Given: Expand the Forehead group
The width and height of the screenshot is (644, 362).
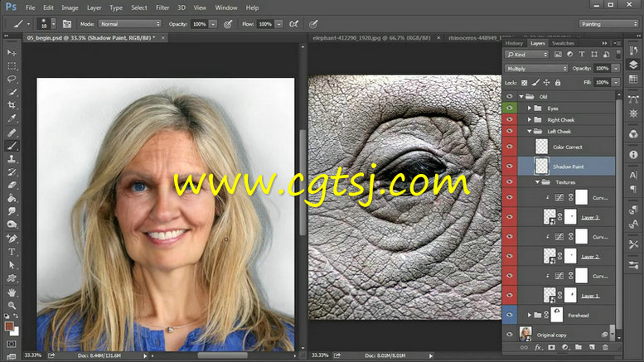Looking at the screenshot, I should pyautogui.click(x=530, y=316).
